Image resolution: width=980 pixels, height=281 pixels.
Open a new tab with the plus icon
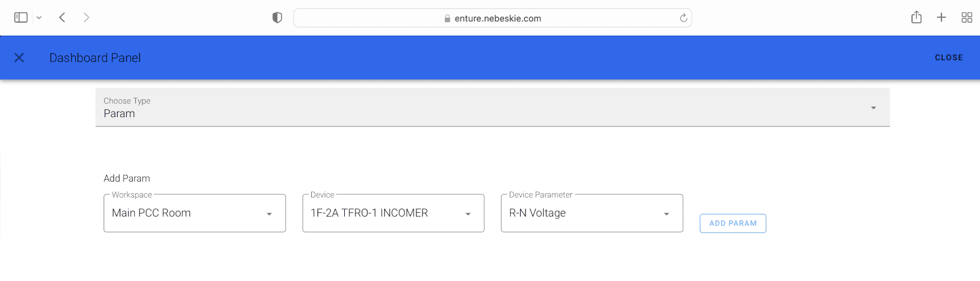pos(941,18)
